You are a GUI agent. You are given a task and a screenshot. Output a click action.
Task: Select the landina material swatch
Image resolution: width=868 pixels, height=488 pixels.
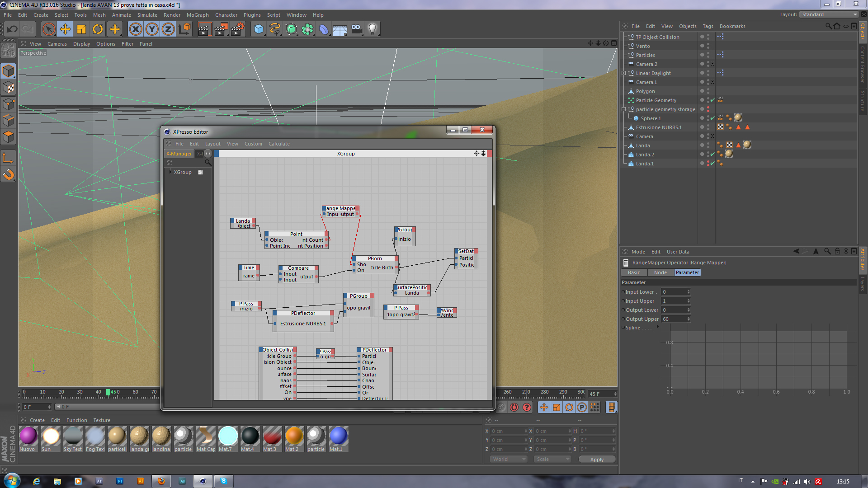point(161,436)
